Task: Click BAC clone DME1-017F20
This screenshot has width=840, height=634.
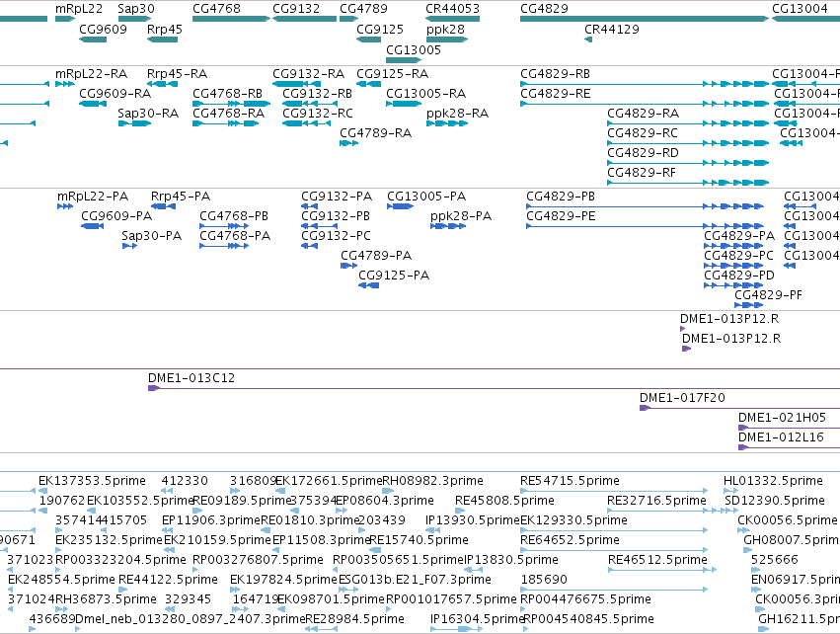Action: pyautogui.click(x=740, y=408)
